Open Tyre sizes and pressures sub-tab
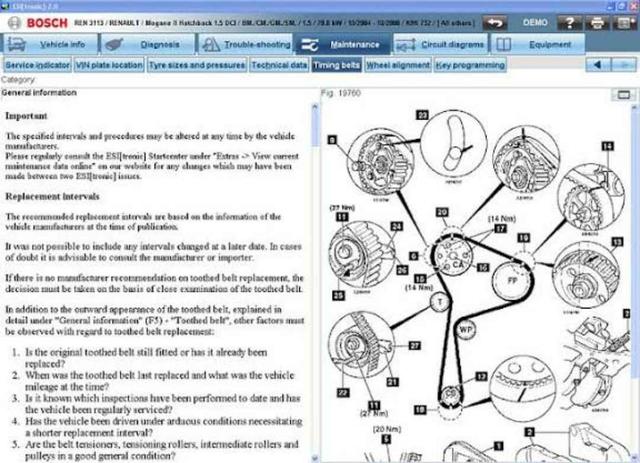Image resolution: width=640 pixels, height=463 pixels. (197, 65)
